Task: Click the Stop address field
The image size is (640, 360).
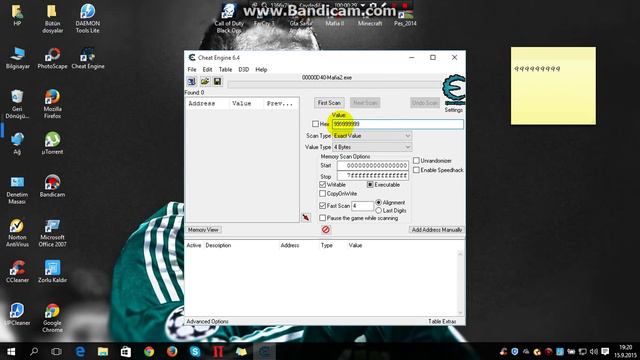Action: [x=373, y=176]
